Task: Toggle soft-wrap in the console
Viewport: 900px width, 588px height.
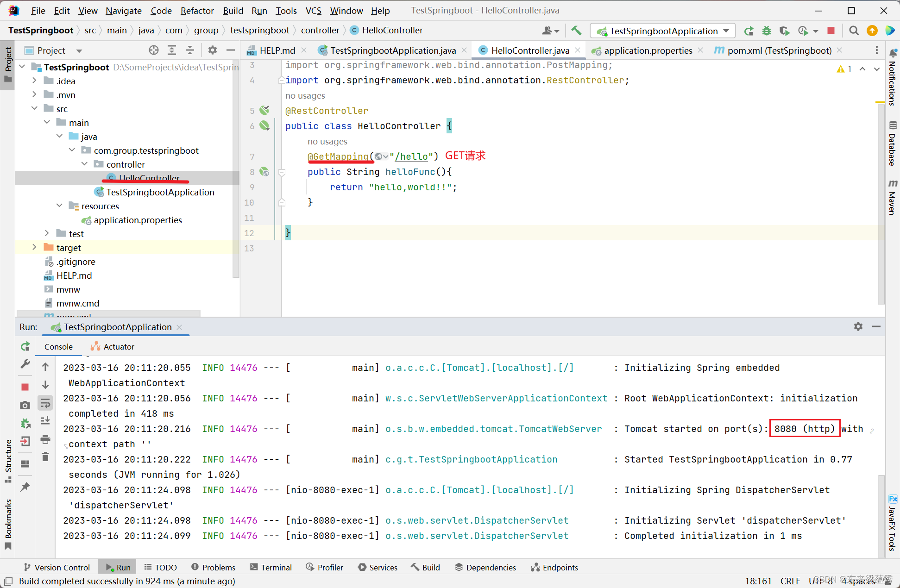Action: 45,403
